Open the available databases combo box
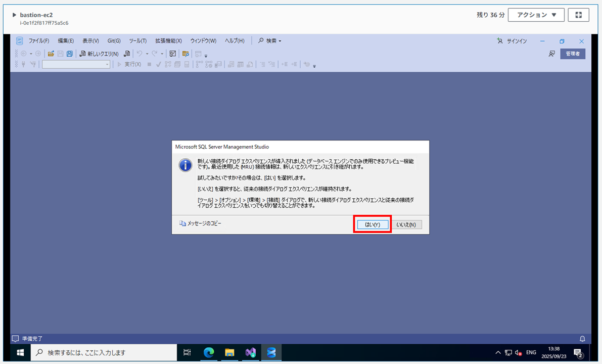 (76, 65)
